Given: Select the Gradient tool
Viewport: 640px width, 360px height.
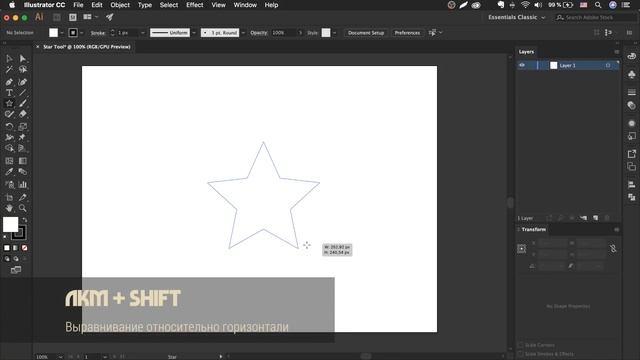Looking at the screenshot, I should [x=22, y=161].
